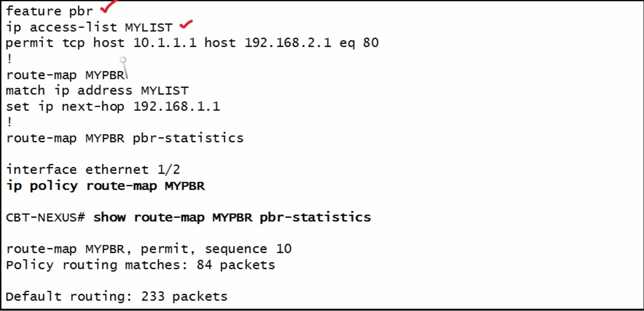This screenshot has height=311, width=644.
Task: Click the red checkmark after MYLIST
Action: (x=187, y=24)
